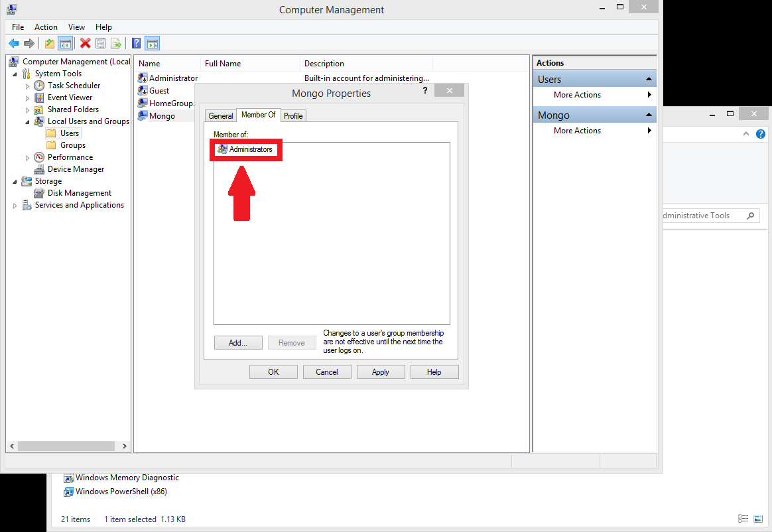Apply the Mongo Properties changes

point(381,371)
